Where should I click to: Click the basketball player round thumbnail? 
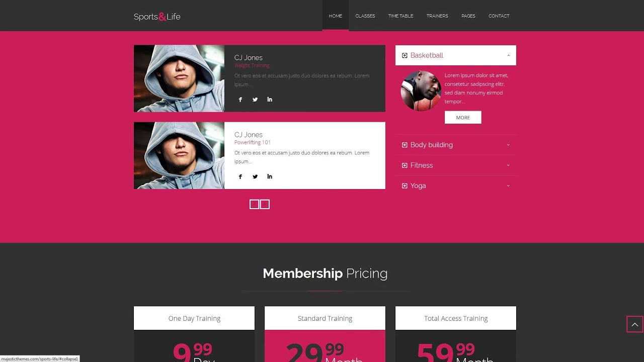point(421,91)
